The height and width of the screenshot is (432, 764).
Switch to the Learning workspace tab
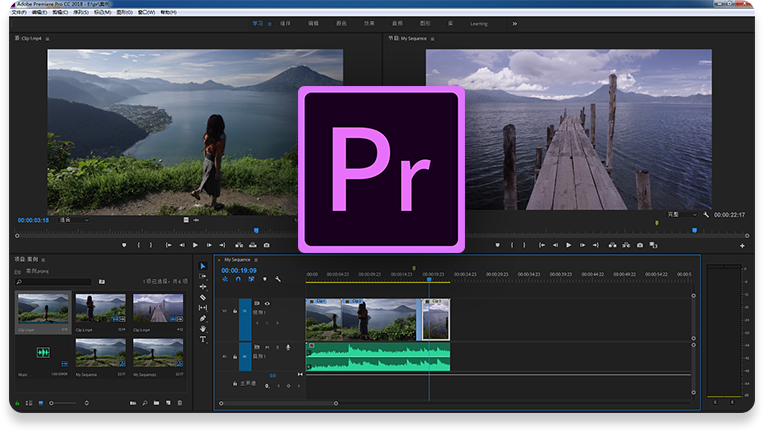478,23
